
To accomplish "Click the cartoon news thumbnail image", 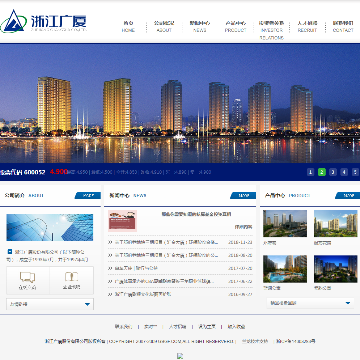I will click(122, 221).
